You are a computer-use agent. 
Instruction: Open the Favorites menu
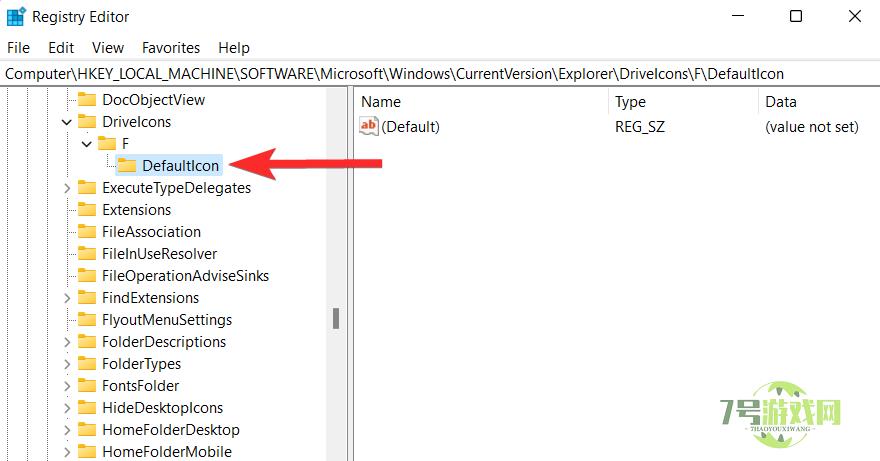coord(171,48)
